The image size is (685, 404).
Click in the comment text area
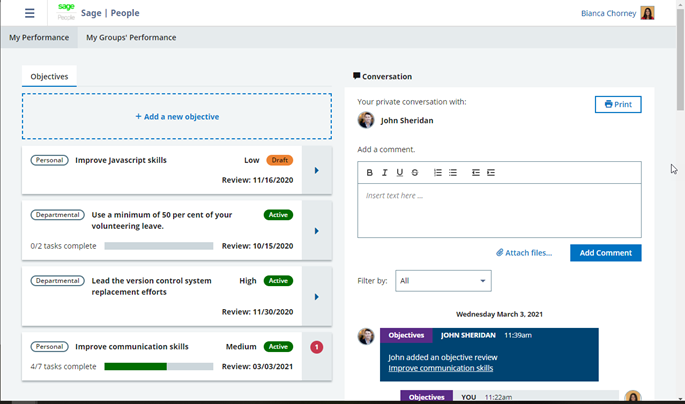tap(499, 211)
